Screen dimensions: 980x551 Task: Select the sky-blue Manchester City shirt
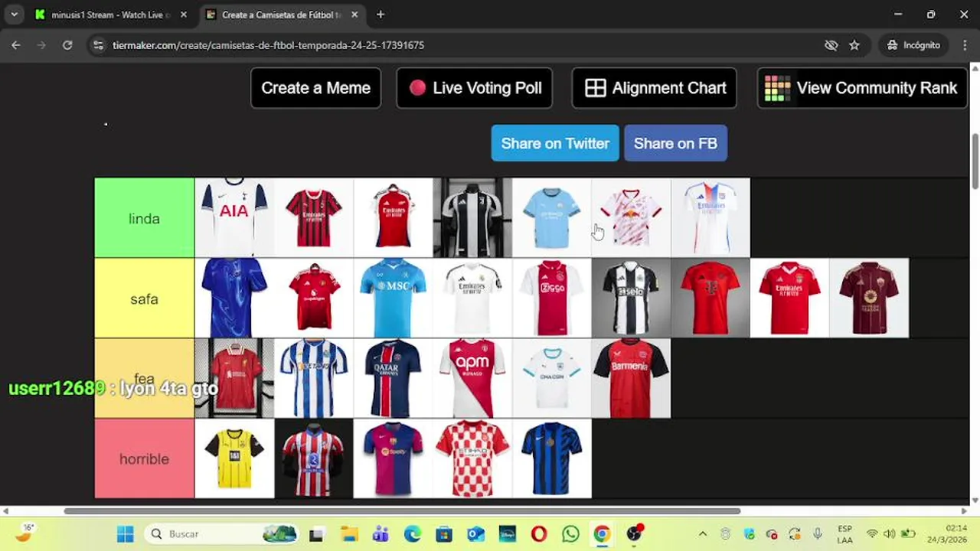[551, 217]
